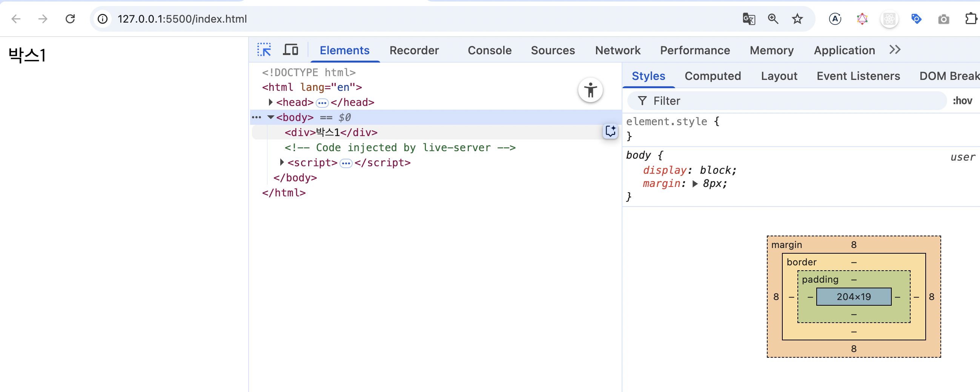The image size is (980, 392).
Task: Select the DOM Breakpoints tab
Action: tap(949, 76)
